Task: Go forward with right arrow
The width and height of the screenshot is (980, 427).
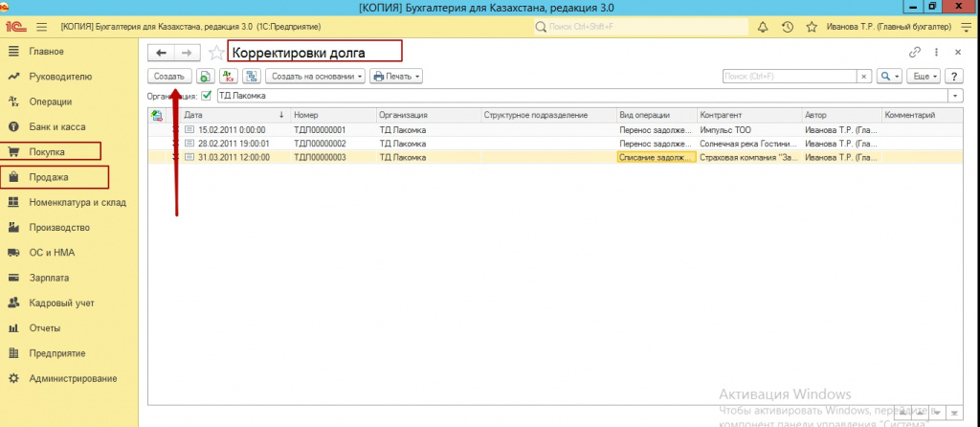Action: [187, 53]
